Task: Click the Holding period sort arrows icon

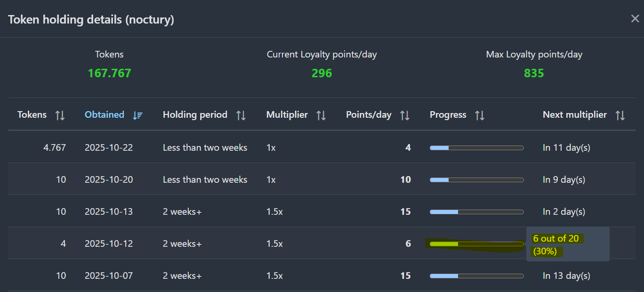Action: pos(241,115)
